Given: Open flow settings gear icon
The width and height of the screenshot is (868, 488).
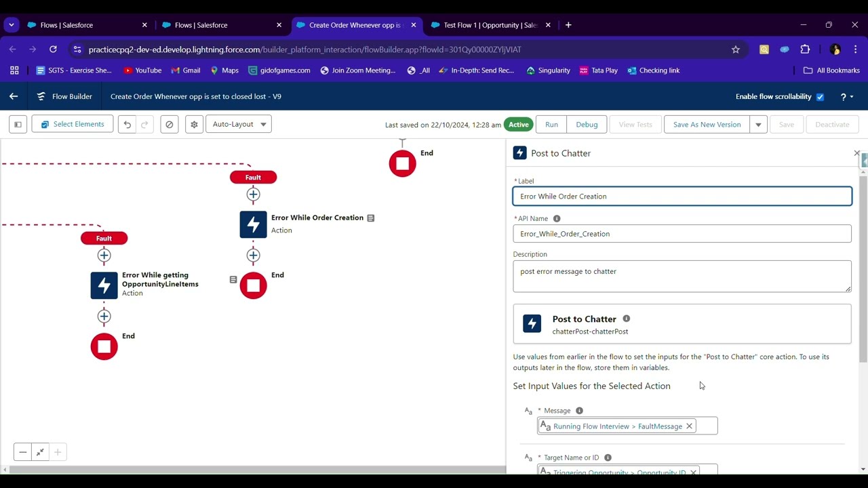Looking at the screenshot, I should [195, 124].
